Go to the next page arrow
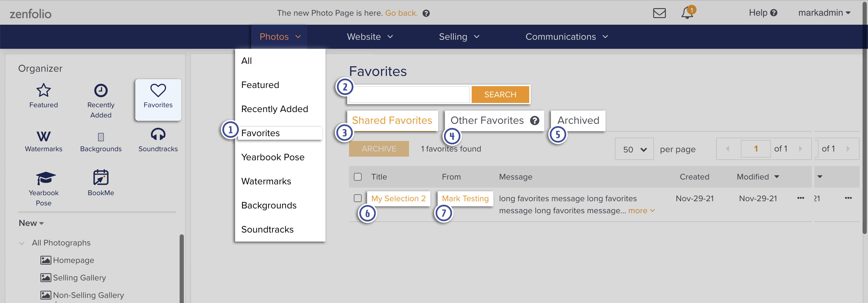Image resolution: width=868 pixels, height=303 pixels. coord(800,149)
